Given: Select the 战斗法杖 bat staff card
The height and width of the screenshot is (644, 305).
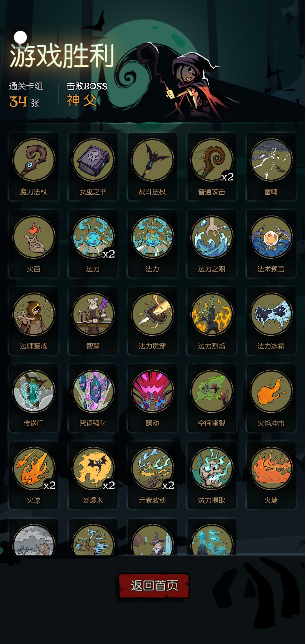Looking at the screenshot, I should click(x=152, y=167).
